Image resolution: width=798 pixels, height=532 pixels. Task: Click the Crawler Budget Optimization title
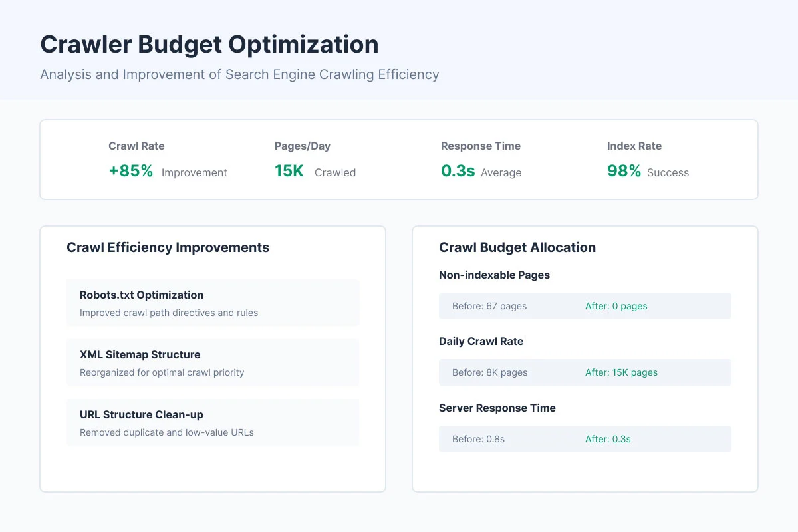(209, 44)
